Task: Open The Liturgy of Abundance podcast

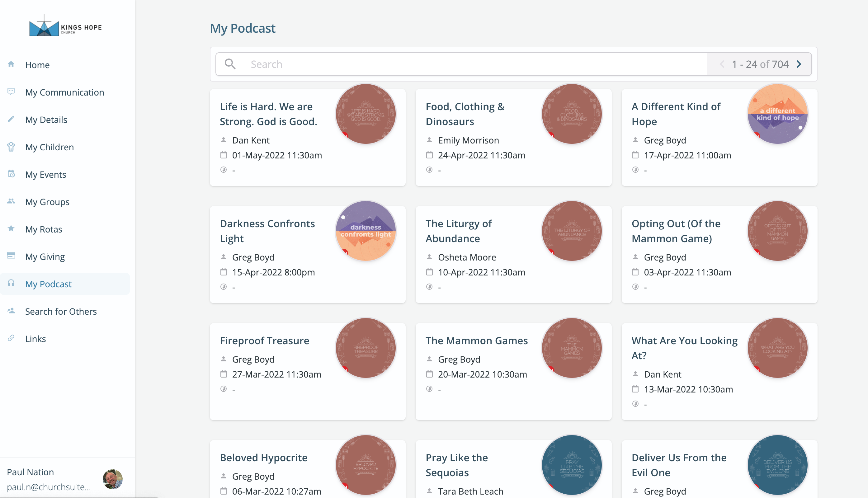Action: (x=459, y=231)
